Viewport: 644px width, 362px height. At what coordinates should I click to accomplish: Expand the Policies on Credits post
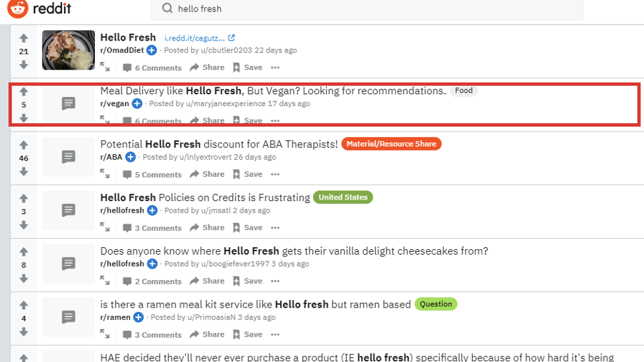click(105, 227)
